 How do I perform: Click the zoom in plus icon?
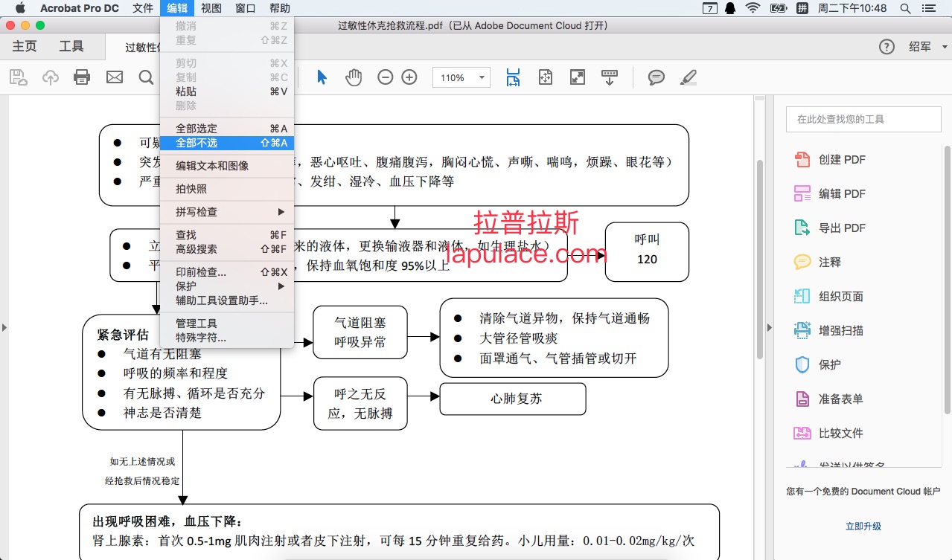409,77
